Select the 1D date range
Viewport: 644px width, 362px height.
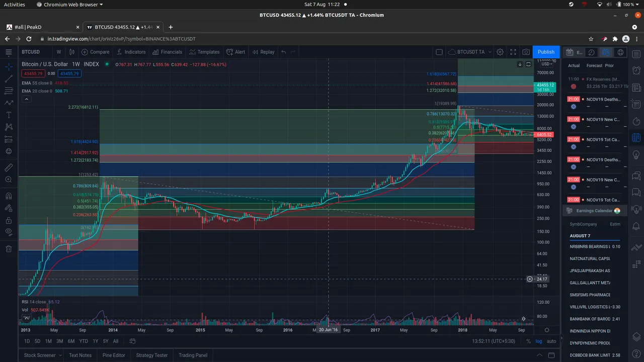click(27, 341)
